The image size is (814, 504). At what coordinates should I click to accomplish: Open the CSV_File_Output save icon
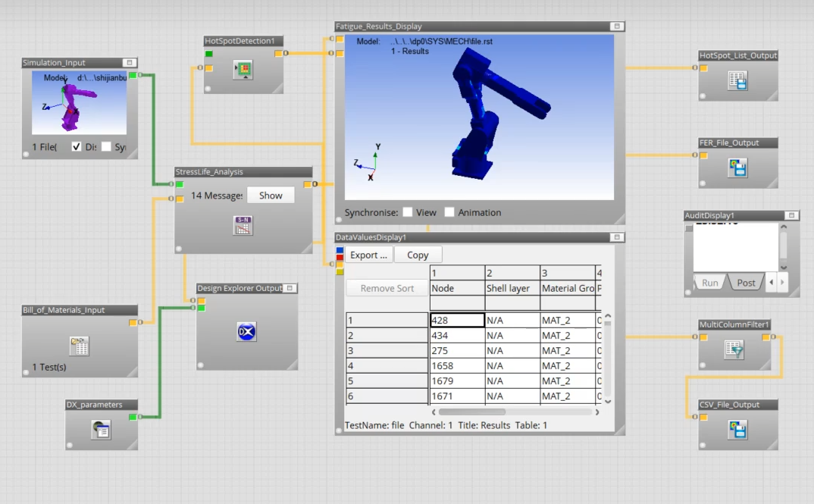[737, 430]
